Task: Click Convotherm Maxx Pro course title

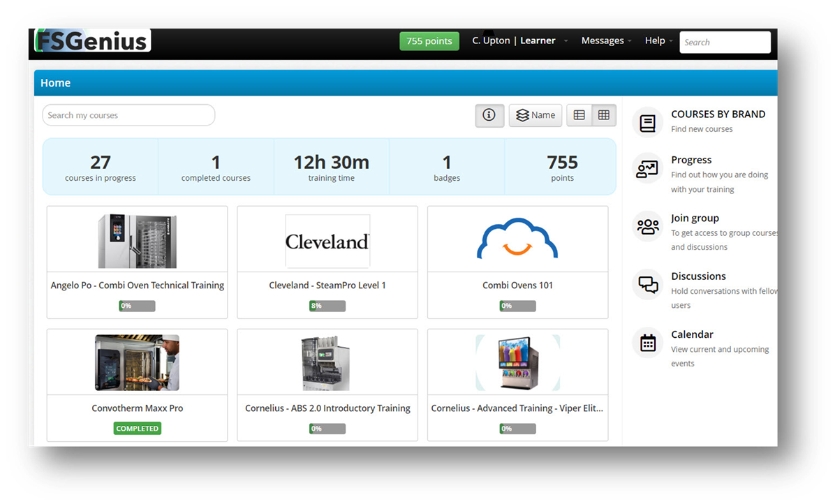Action: point(138,408)
